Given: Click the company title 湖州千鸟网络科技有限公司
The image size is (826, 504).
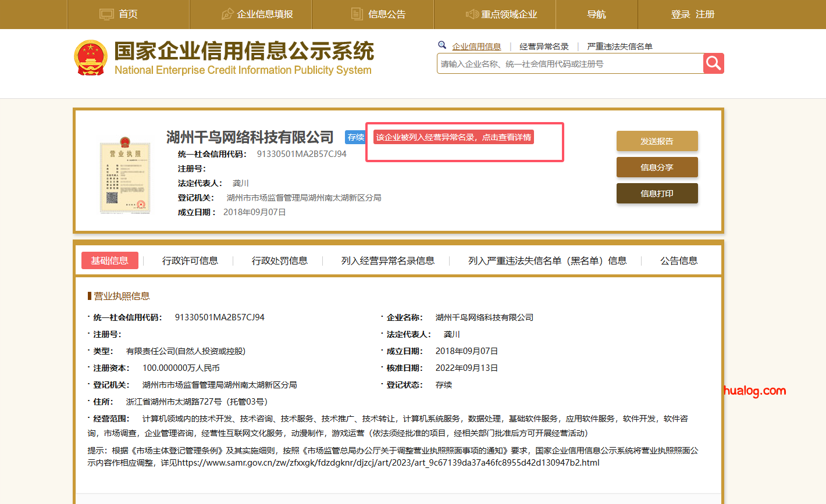Looking at the screenshot, I should (250, 137).
